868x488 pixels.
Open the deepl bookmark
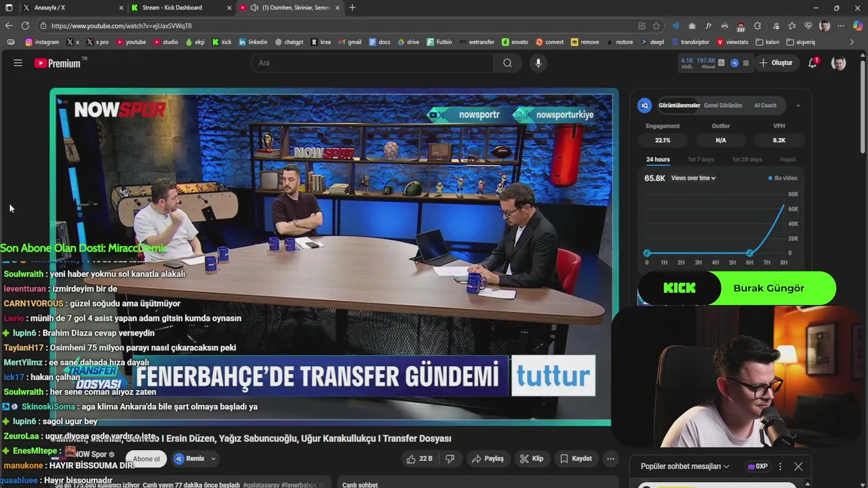click(652, 42)
